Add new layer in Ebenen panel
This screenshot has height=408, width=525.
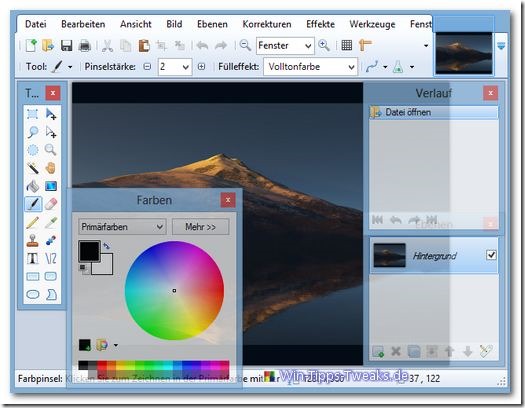coord(378,351)
